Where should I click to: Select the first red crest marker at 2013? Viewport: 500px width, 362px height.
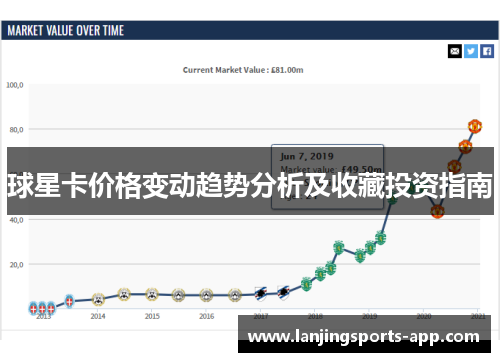tap(33, 309)
